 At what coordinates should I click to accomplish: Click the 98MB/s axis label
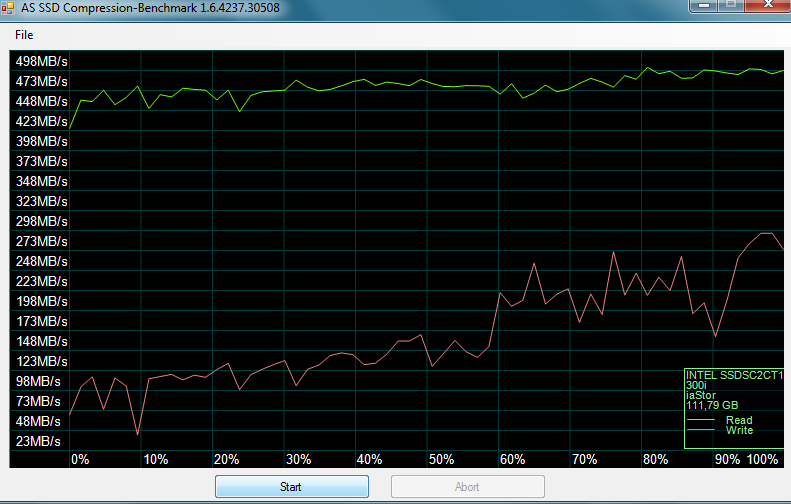point(38,381)
